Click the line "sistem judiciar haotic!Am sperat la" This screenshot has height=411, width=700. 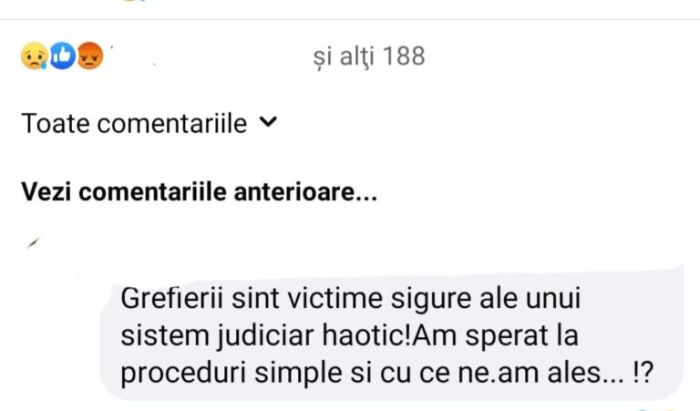(349, 335)
